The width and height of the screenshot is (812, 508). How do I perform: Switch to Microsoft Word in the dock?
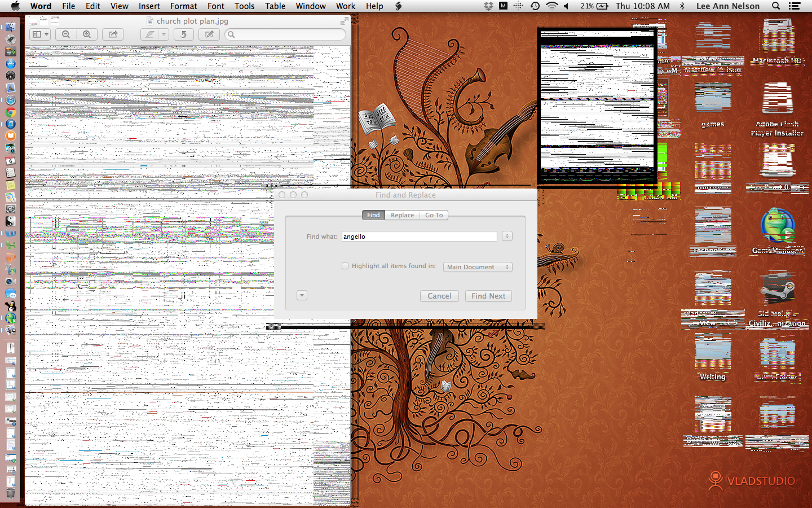click(x=10, y=233)
